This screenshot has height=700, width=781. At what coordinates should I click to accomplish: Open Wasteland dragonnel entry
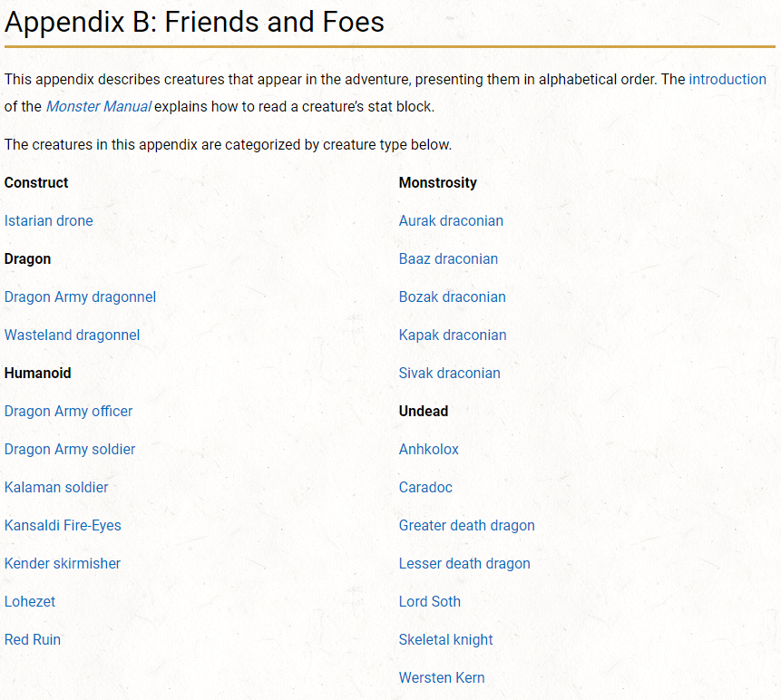coord(72,335)
